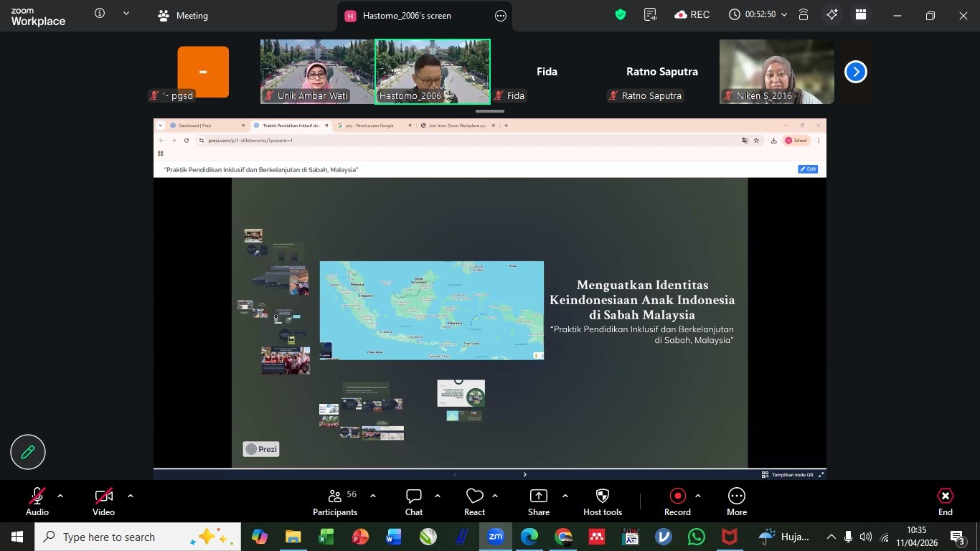
Task: Toggle the Record button
Action: click(677, 501)
